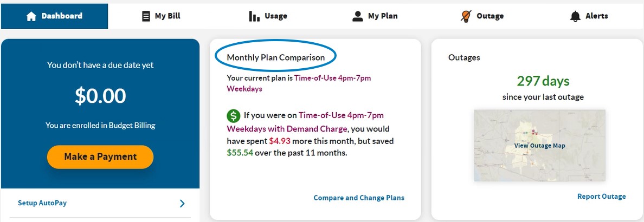Open the Setup AutoPay link

pos(42,203)
